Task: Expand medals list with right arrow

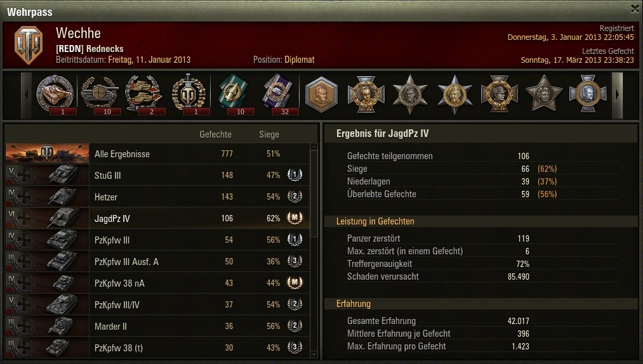Action: click(617, 95)
